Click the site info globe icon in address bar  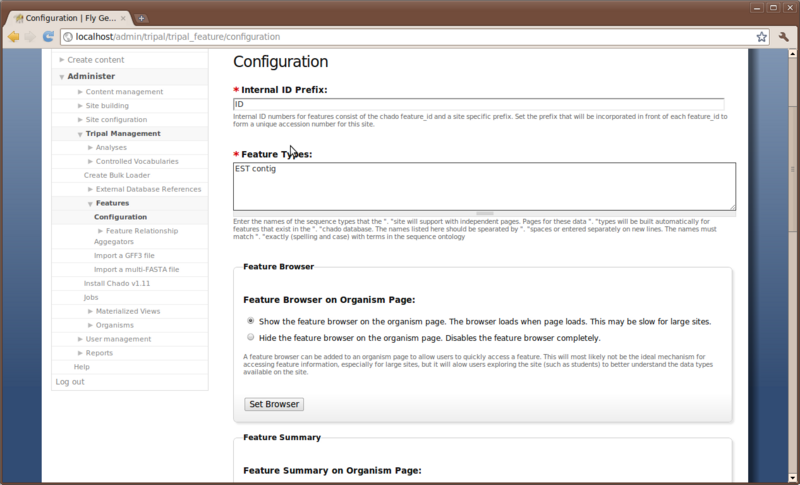68,37
